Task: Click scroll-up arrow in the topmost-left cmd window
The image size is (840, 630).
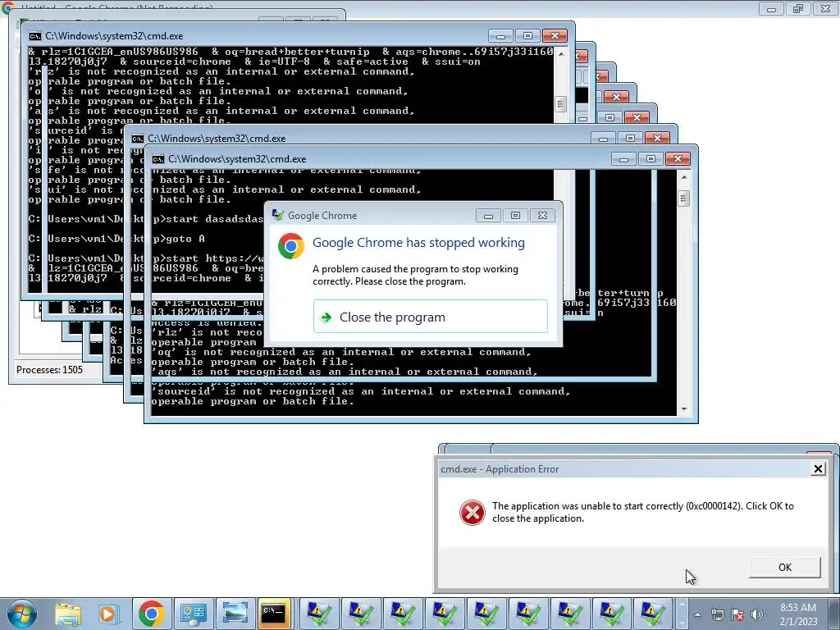Action: 560,53
